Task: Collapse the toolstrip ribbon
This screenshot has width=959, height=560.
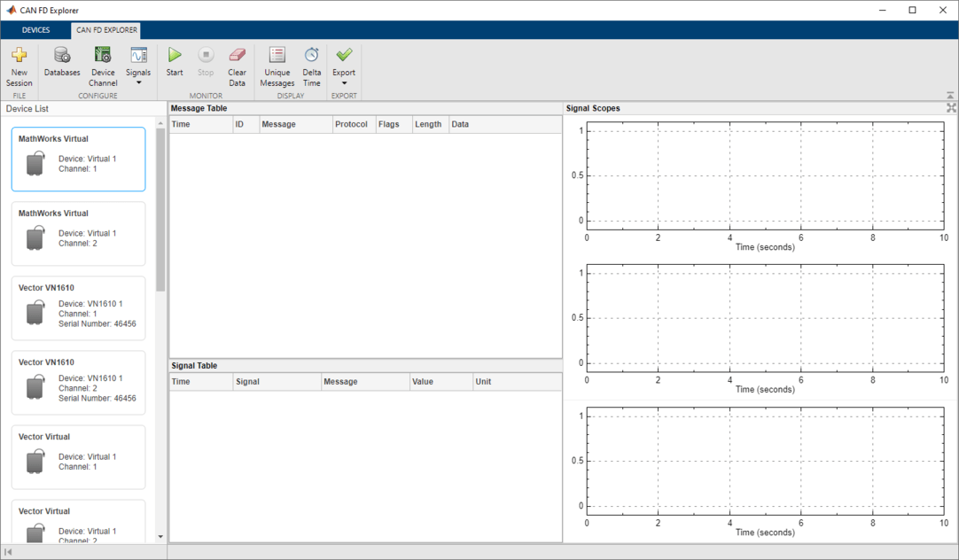Action: point(950,95)
